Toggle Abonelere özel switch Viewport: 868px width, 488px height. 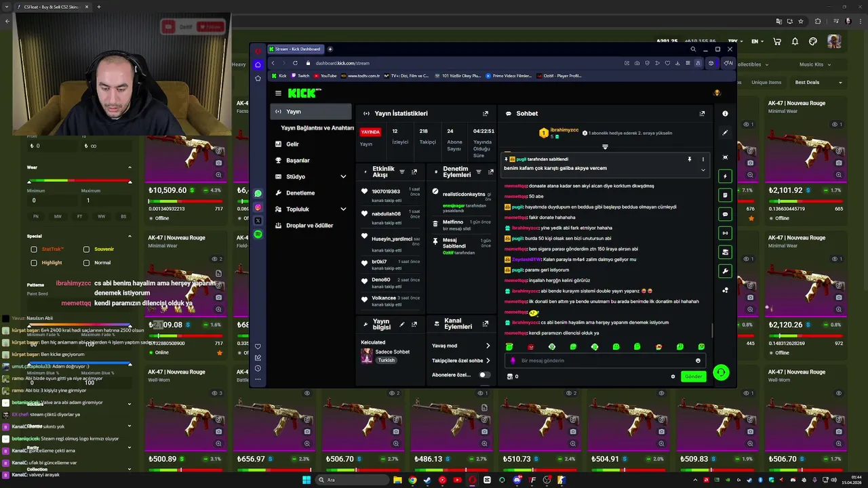click(x=484, y=375)
